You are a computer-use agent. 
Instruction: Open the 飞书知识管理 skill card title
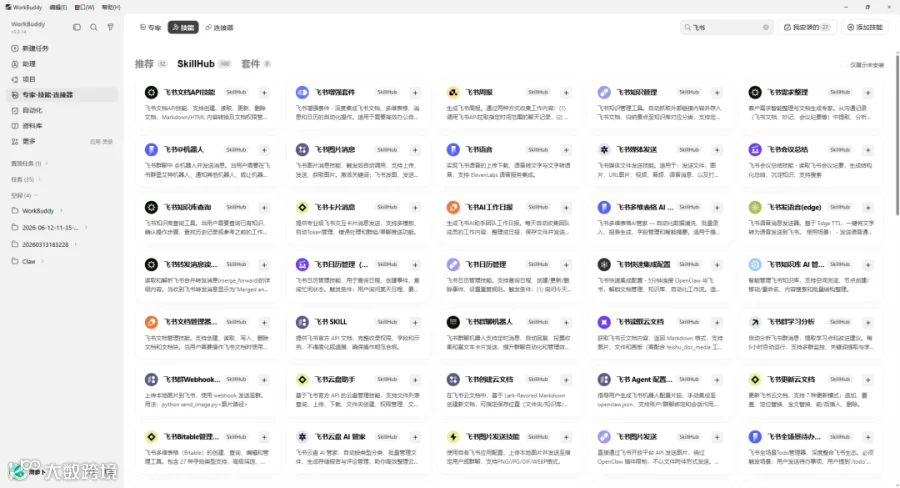point(637,92)
